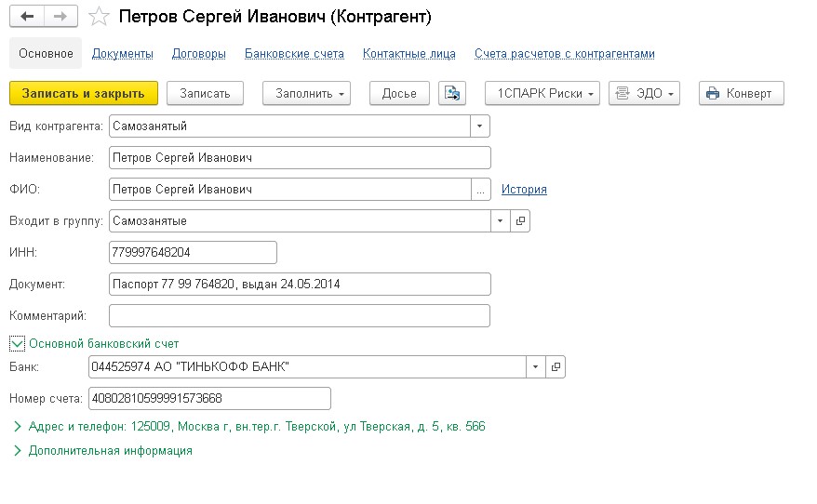Viewport: 817px width, 504px height.
Task: Switch to the Банковские счета tab
Action: (x=294, y=54)
